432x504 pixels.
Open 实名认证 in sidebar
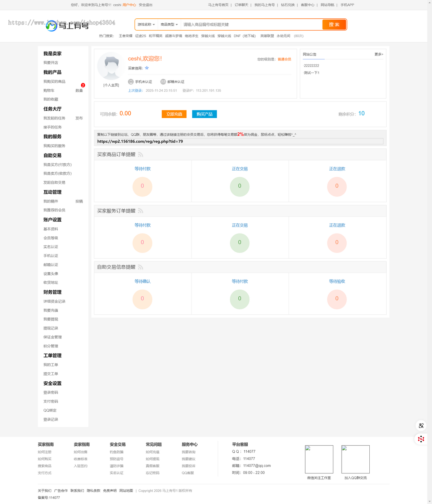coord(51,247)
